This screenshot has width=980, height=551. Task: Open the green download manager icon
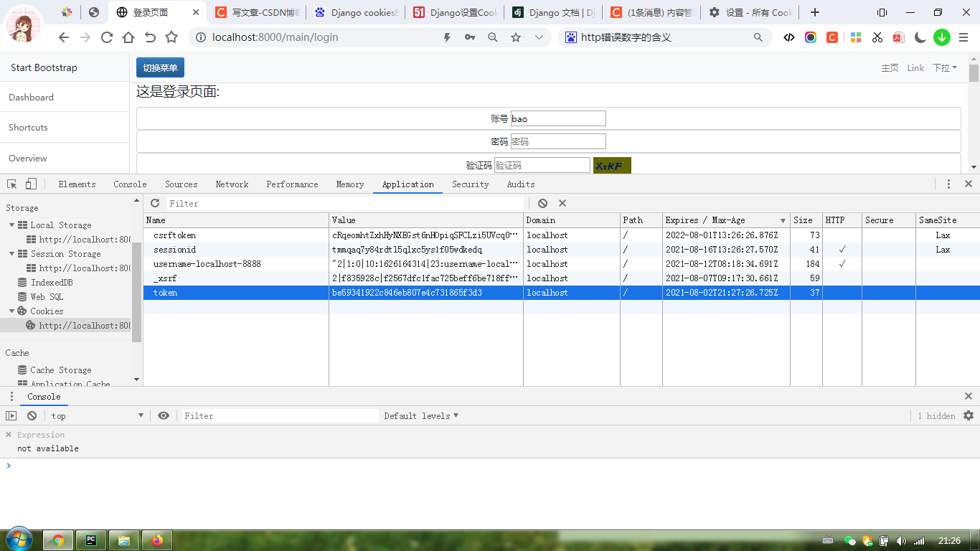942,37
